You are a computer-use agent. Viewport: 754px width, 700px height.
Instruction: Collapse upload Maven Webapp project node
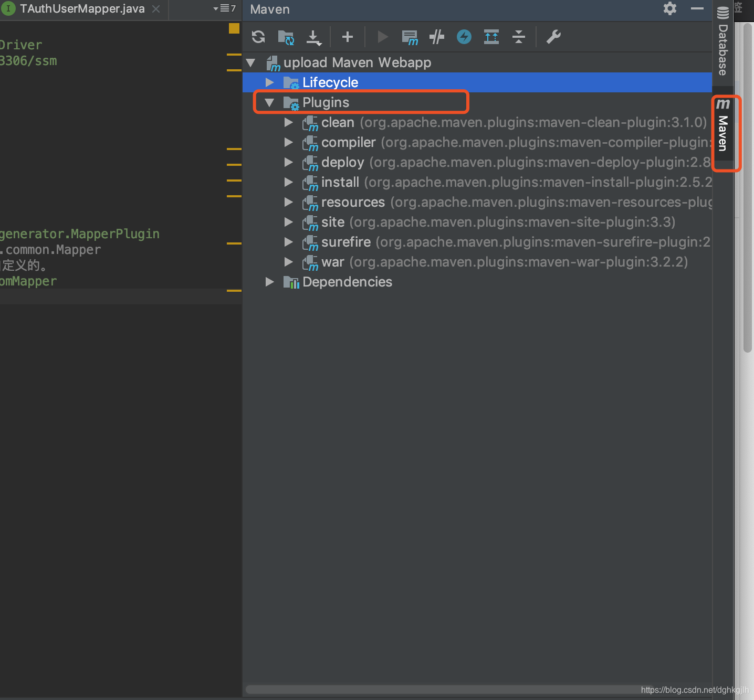tap(251, 63)
